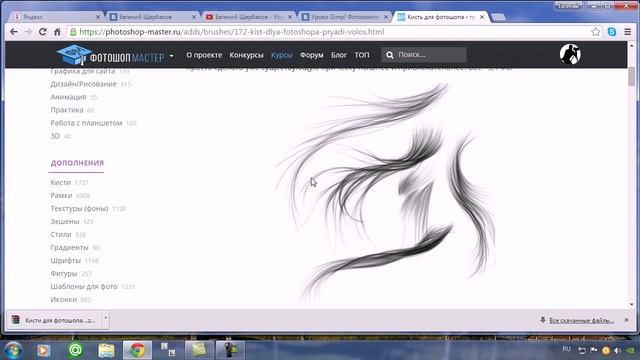
Task: Click the green padlock security icon
Action: pos(73,32)
